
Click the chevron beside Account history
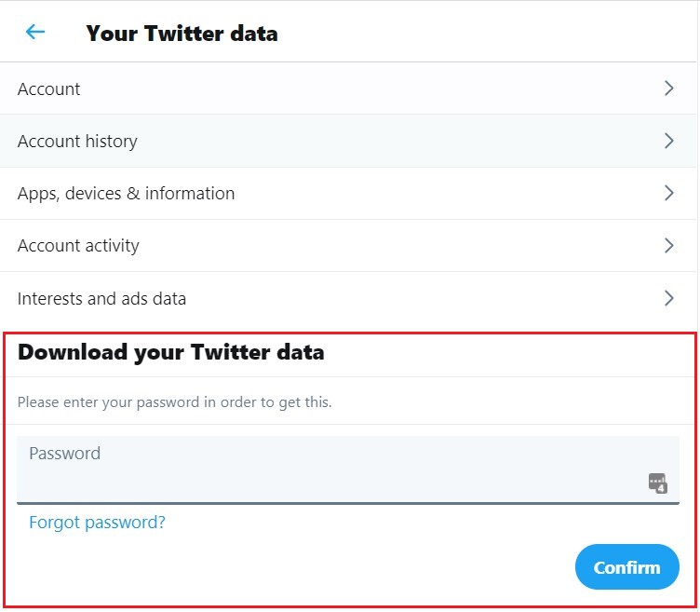(x=668, y=141)
